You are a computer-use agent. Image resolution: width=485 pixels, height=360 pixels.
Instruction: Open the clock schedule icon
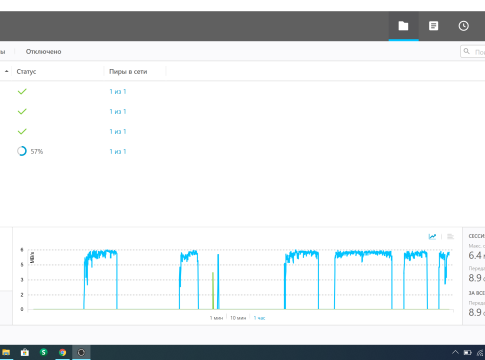(x=463, y=26)
